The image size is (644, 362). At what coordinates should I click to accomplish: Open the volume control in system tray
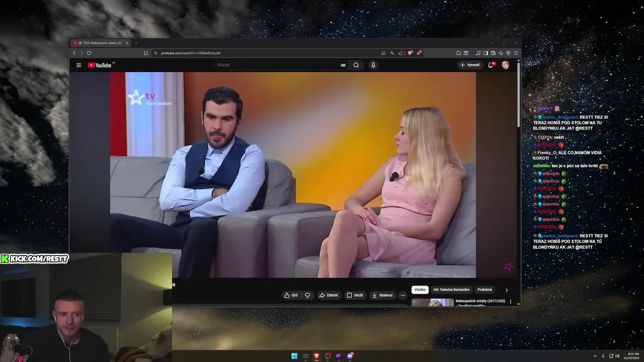pos(618,356)
